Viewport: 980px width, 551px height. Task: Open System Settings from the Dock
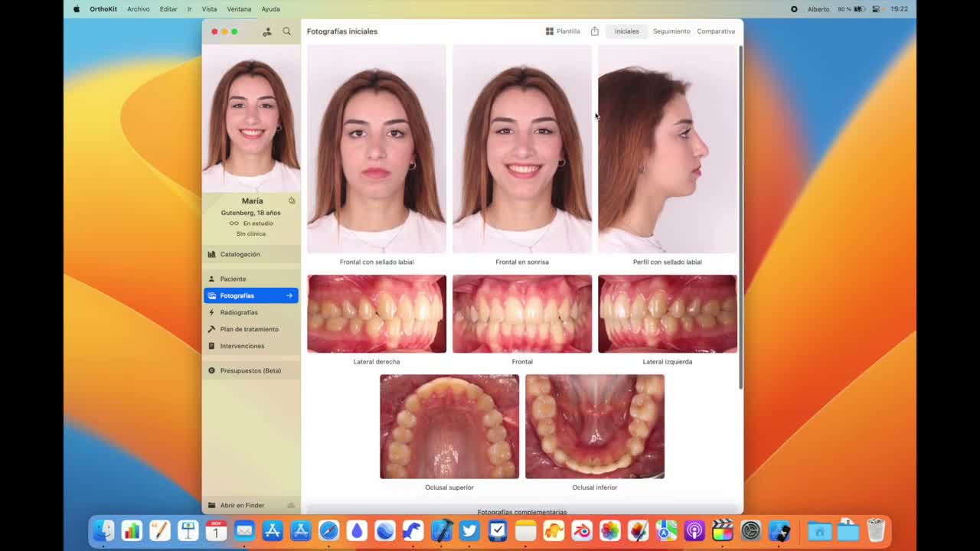point(751,530)
